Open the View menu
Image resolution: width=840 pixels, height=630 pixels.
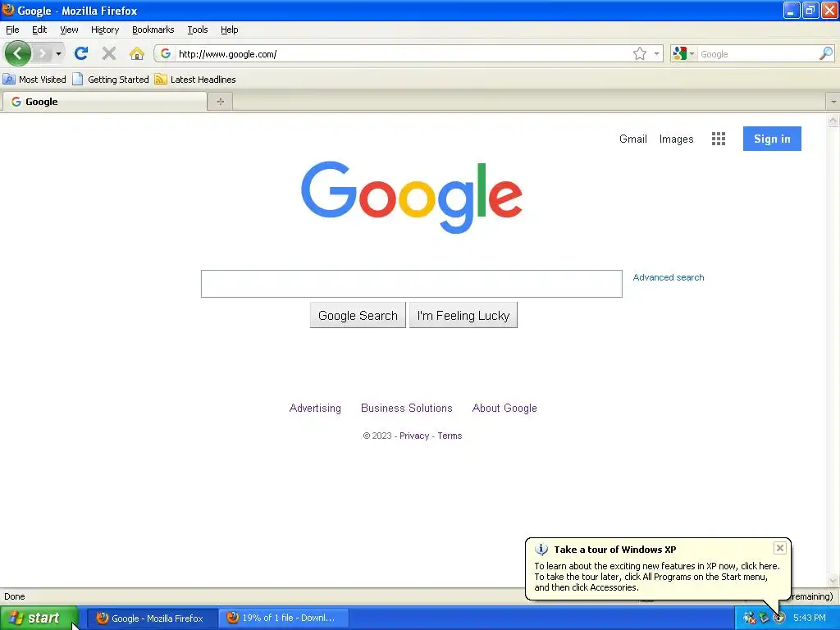[69, 30]
